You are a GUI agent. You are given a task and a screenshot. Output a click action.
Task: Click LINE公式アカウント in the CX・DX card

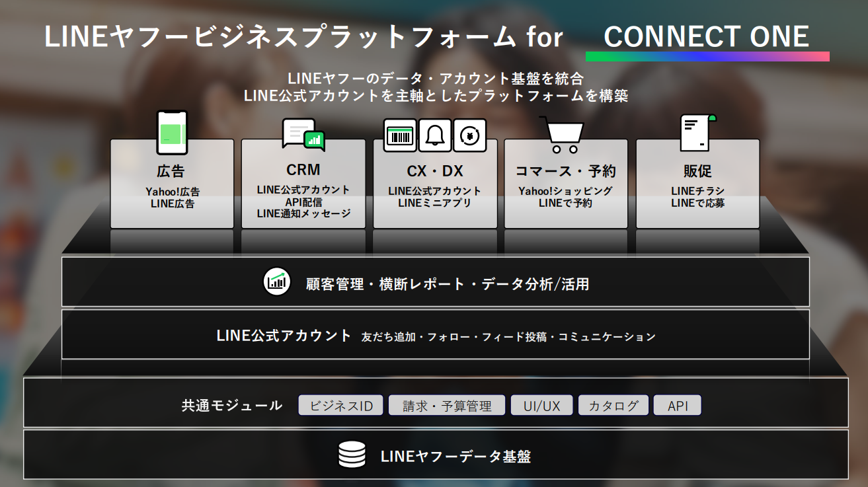point(435,191)
